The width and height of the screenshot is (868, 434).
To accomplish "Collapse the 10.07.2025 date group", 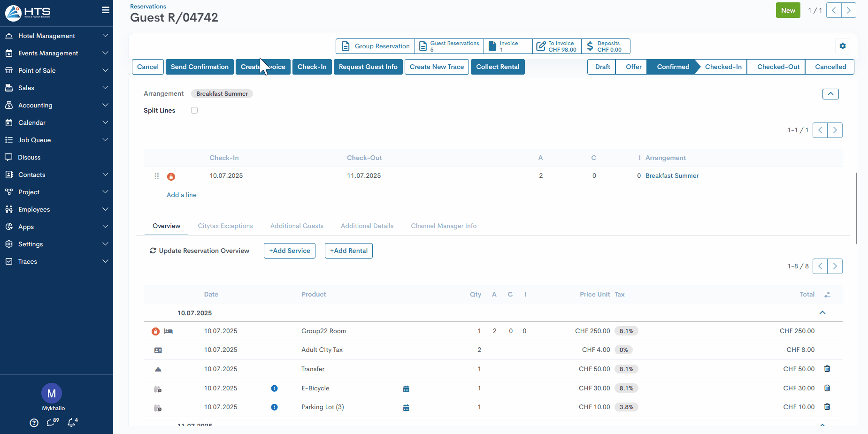I will (822, 313).
